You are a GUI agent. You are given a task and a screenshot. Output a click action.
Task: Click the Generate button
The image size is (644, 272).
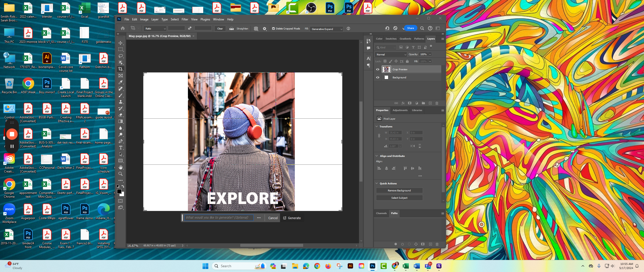pos(292,218)
